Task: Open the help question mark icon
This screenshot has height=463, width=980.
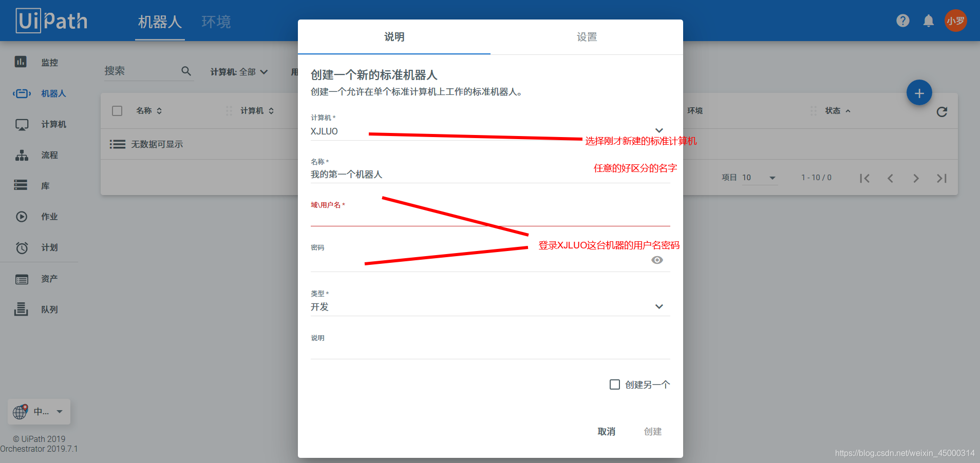Action: pyautogui.click(x=902, y=21)
